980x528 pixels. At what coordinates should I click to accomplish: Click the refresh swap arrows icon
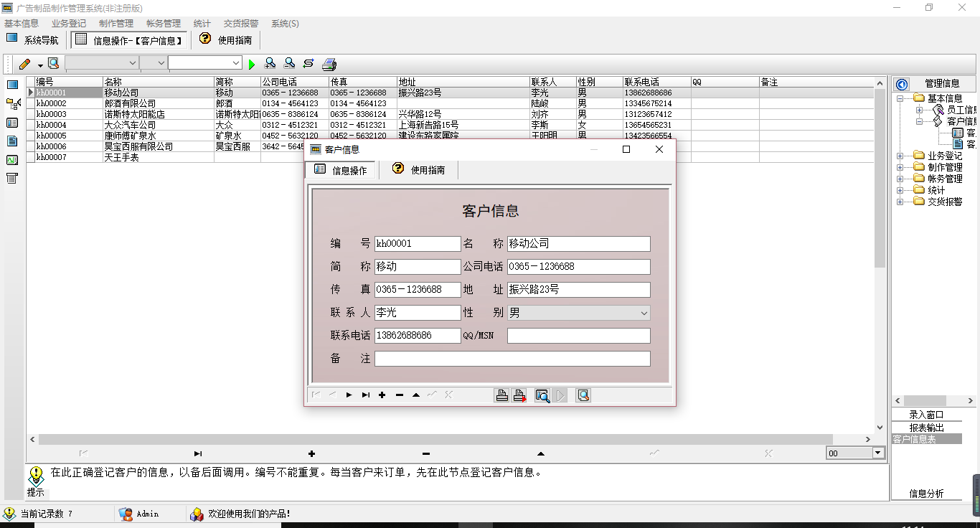point(308,63)
